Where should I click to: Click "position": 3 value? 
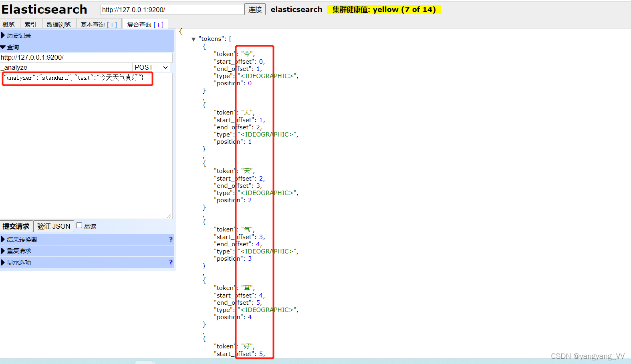[250, 259]
